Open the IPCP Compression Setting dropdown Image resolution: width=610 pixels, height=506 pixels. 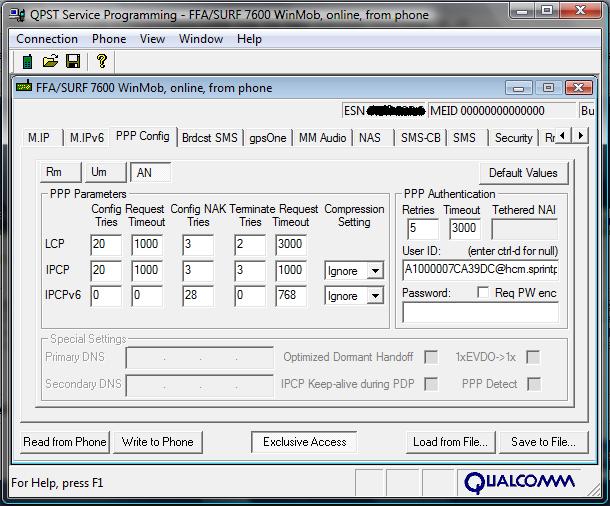375,271
